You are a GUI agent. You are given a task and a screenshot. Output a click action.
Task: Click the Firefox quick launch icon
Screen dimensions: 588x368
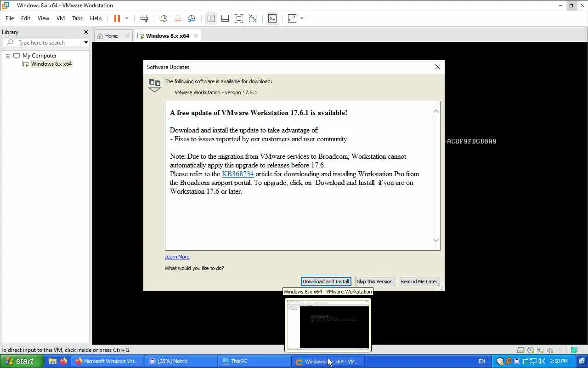pos(63,361)
